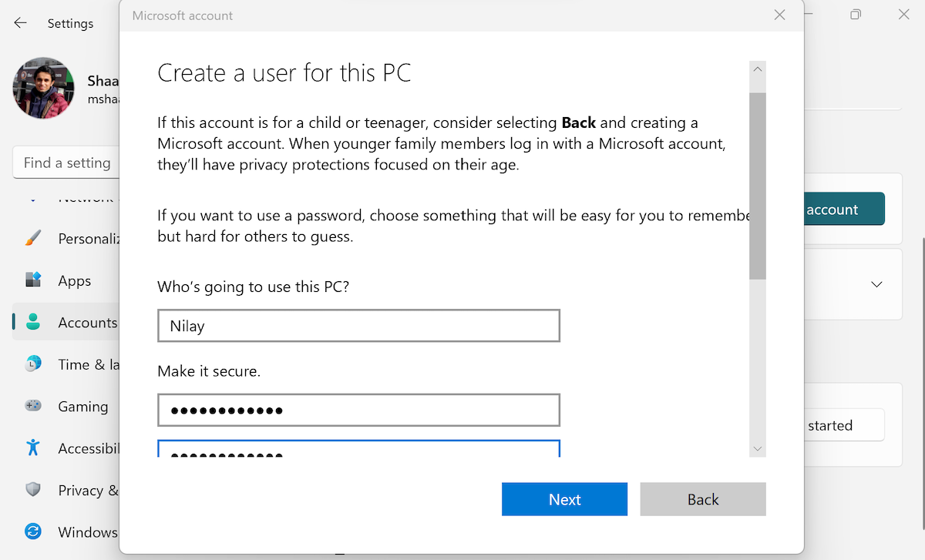Open Personalization settings in the sidebar
This screenshot has width=925, height=560.
33,238
